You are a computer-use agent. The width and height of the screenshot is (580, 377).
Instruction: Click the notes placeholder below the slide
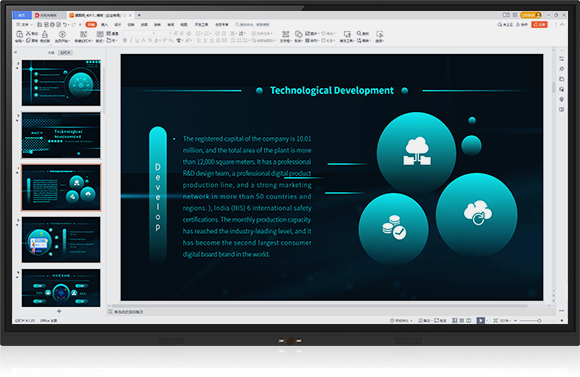128,312
